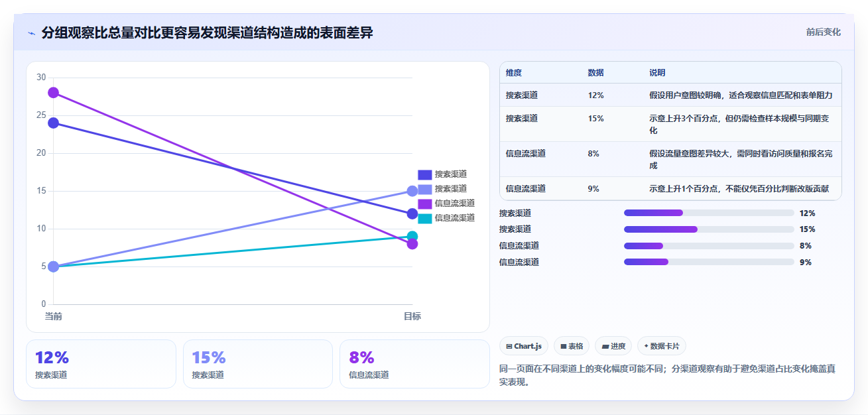Click the 12% cell in the table

[x=595, y=95]
